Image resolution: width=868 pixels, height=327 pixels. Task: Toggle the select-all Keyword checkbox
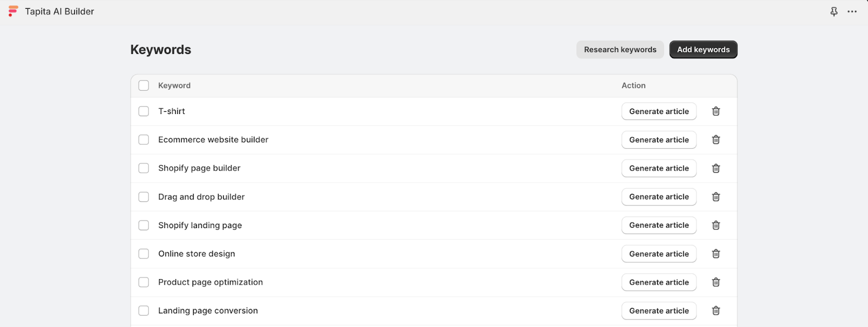(144, 85)
